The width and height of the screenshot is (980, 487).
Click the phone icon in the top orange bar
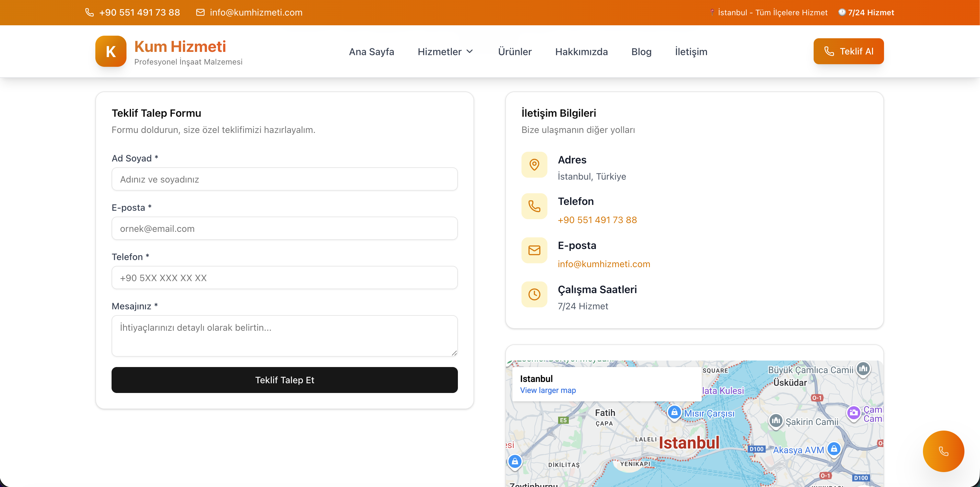tap(89, 12)
